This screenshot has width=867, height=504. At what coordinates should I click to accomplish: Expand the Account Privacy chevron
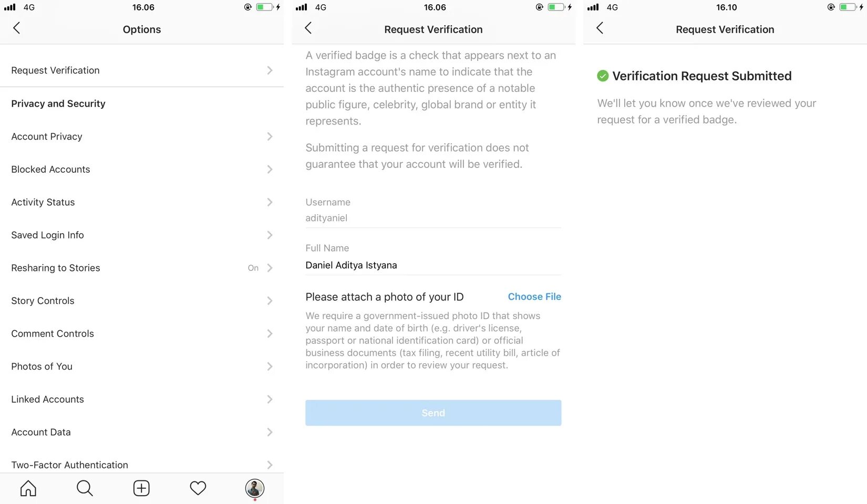270,136
